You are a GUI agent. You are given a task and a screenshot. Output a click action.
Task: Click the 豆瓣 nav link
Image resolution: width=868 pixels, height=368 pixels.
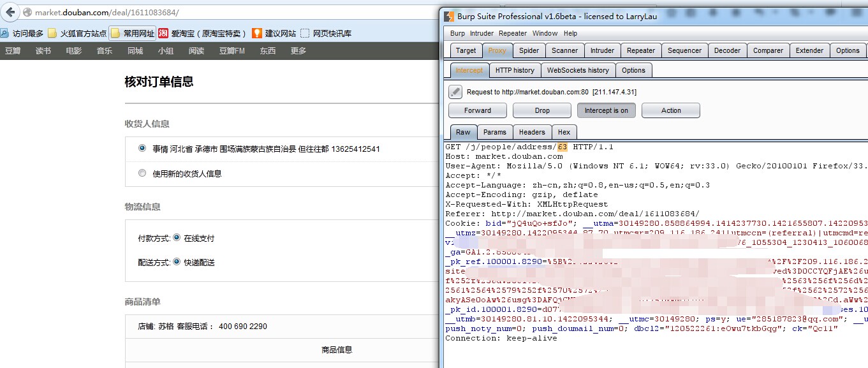pos(13,51)
